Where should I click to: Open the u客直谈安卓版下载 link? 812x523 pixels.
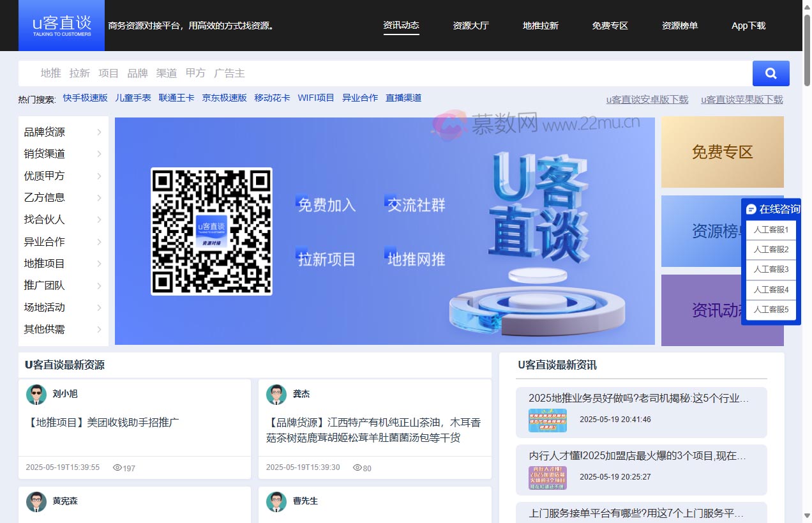point(647,100)
